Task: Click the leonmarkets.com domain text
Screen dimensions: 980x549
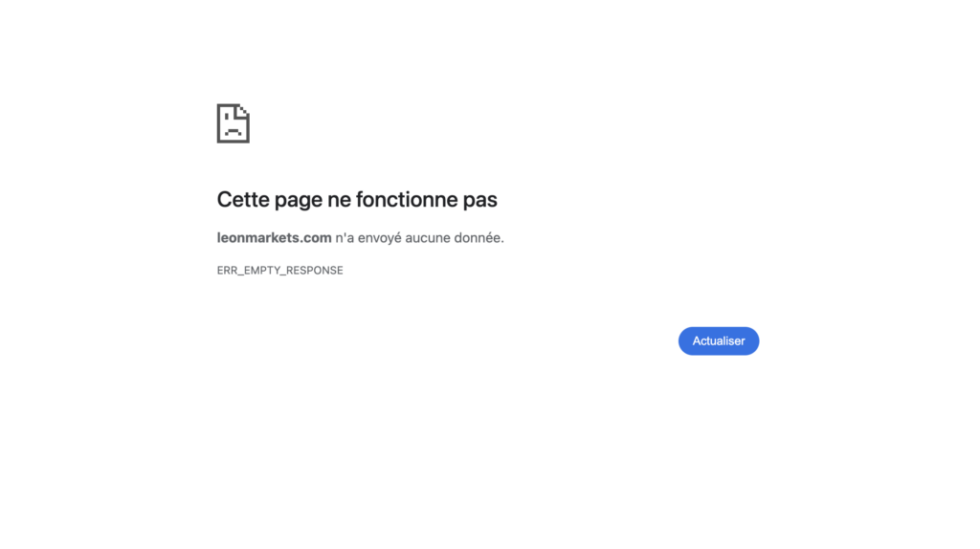Action: click(x=274, y=238)
